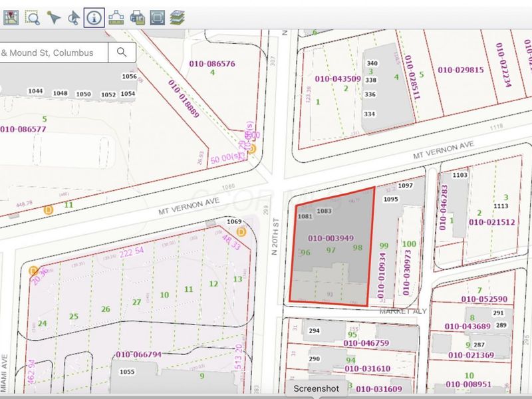Choose the point select arrow tool
The image size is (532, 399).
click(53, 18)
